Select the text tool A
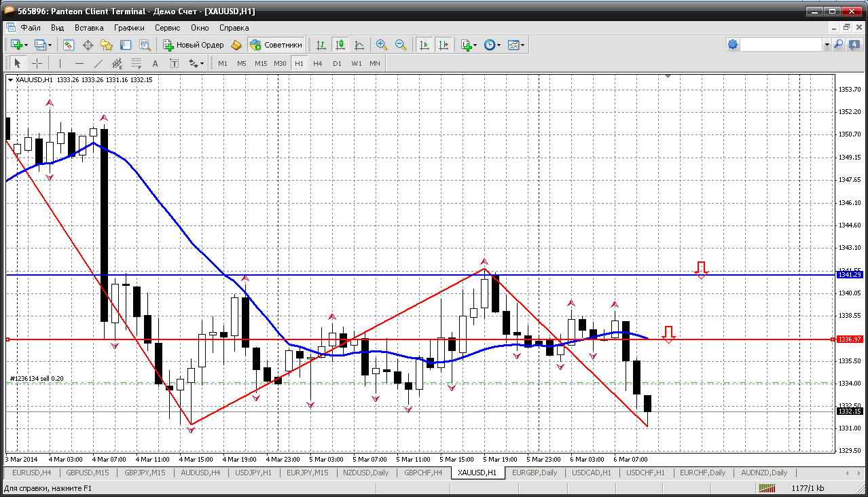Screen dimensions: 868x497 click(x=155, y=63)
